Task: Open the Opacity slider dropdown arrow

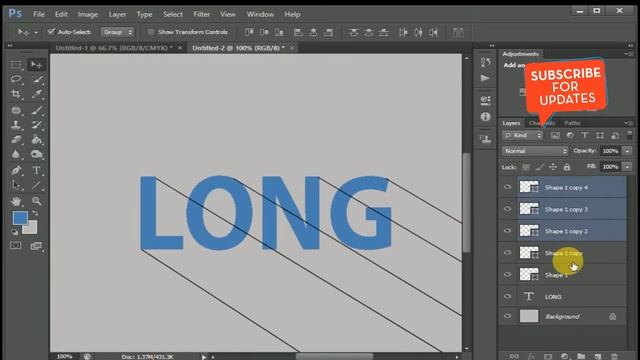Action: coord(627,151)
